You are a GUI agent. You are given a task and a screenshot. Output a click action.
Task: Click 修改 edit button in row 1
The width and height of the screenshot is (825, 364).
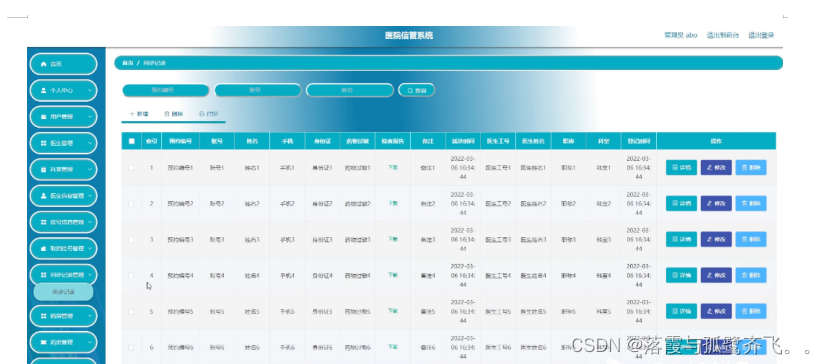tap(716, 168)
